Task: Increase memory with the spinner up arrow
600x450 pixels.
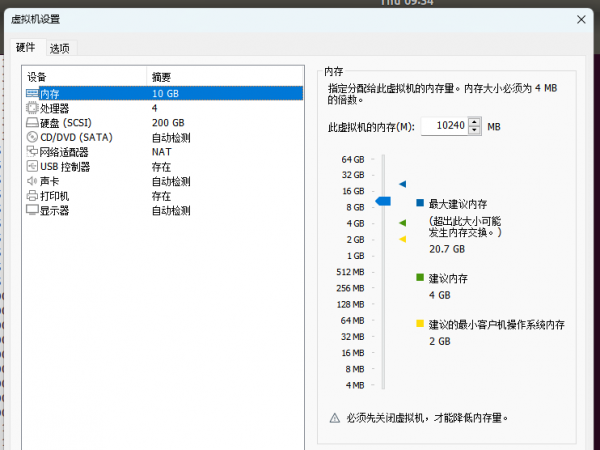Action: point(475,122)
